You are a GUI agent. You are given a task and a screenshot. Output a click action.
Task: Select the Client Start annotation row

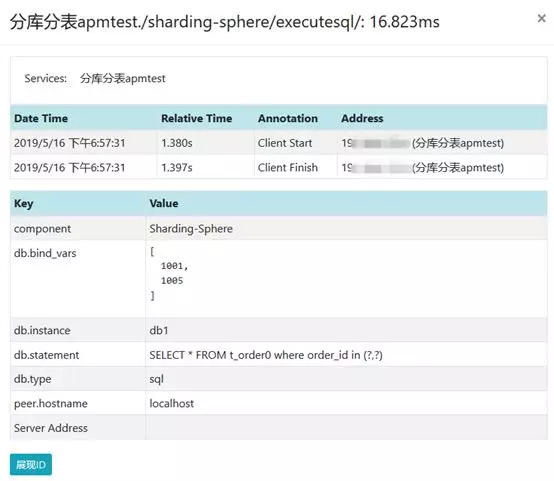coord(279,143)
